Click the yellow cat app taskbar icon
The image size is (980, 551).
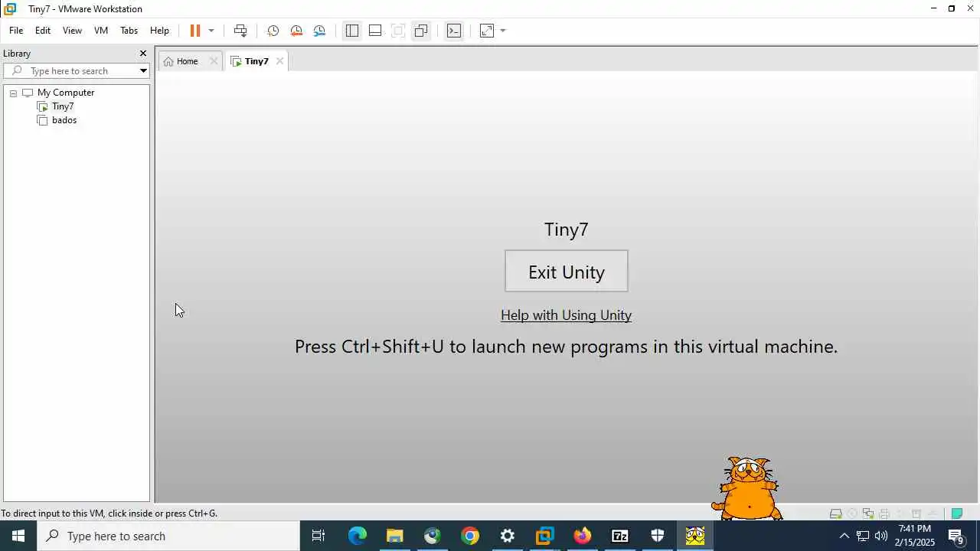695,536
